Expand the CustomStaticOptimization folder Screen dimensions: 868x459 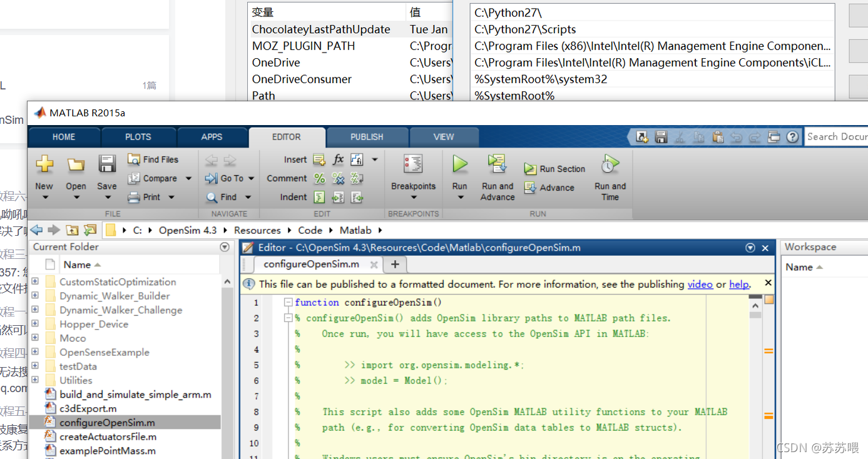coord(34,281)
